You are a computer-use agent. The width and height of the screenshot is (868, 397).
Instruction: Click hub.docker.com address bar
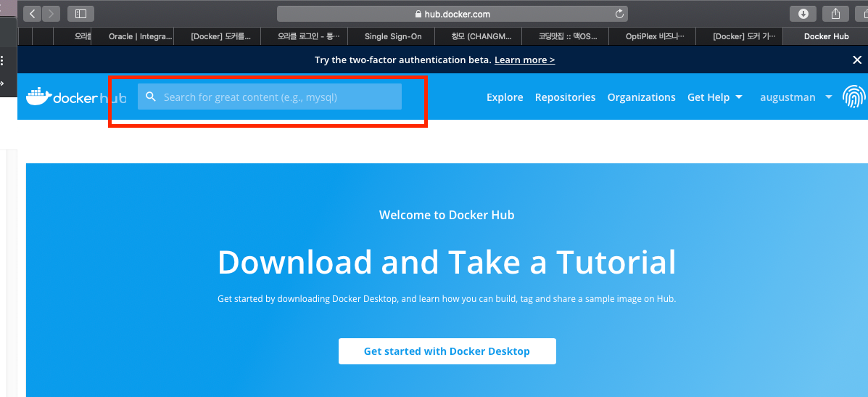point(452,14)
